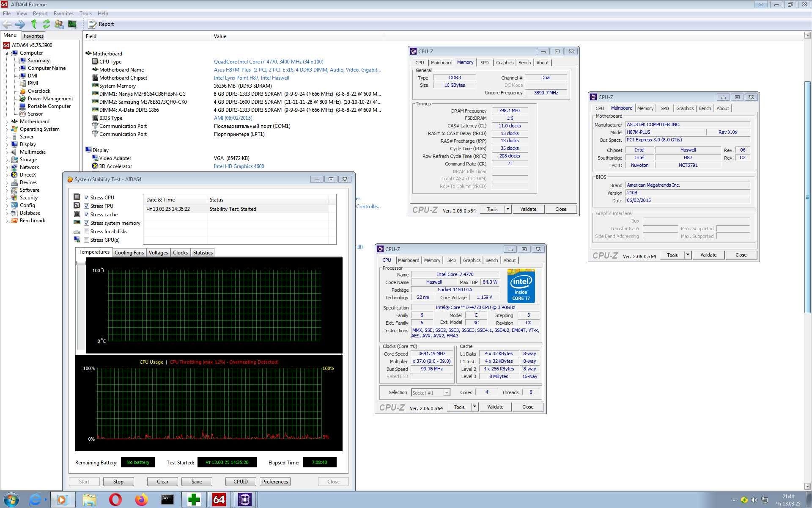Open Internet Explorer from taskbar
The height and width of the screenshot is (508, 812).
(36, 500)
